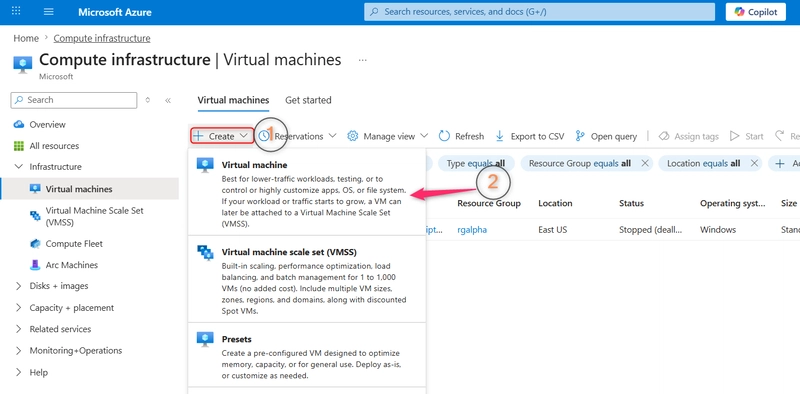Click Assign tags
This screenshot has height=394, width=800.
click(689, 136)
